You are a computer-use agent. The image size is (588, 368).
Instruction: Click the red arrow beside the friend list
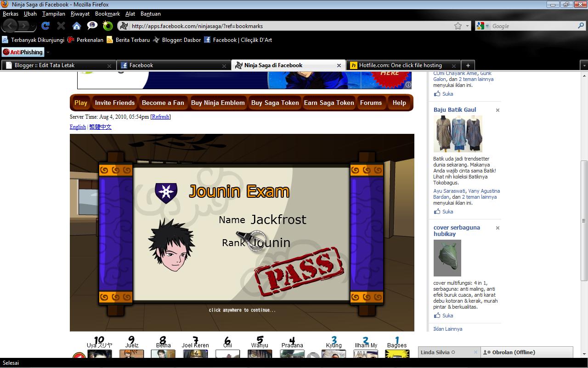[79, 356]
